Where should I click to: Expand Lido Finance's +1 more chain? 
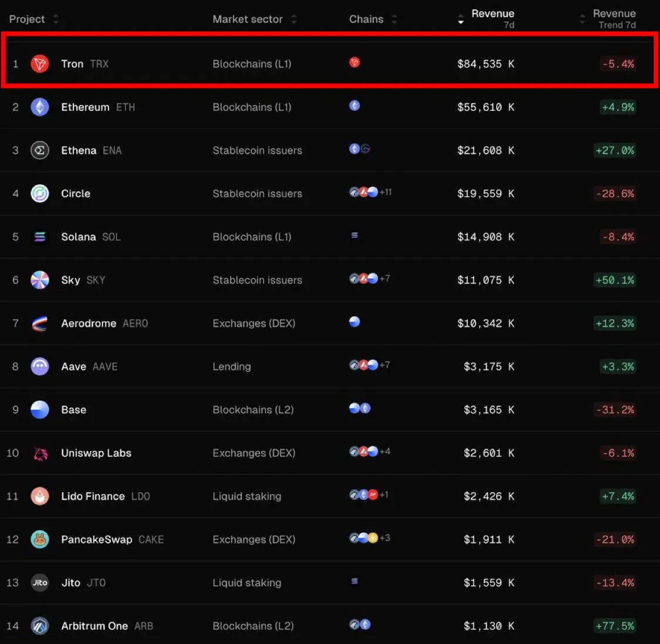(x=384, y=494)
